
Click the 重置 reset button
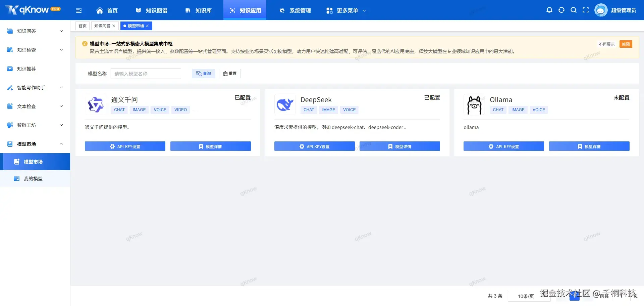click(x=229, y=73)
